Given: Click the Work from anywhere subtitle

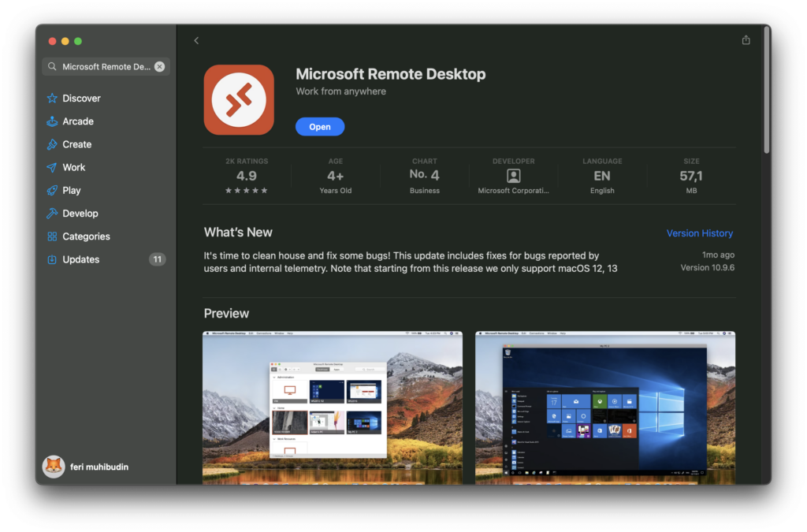Looking at the screenshot, I should pyautogui.click(x=340, y=91).
